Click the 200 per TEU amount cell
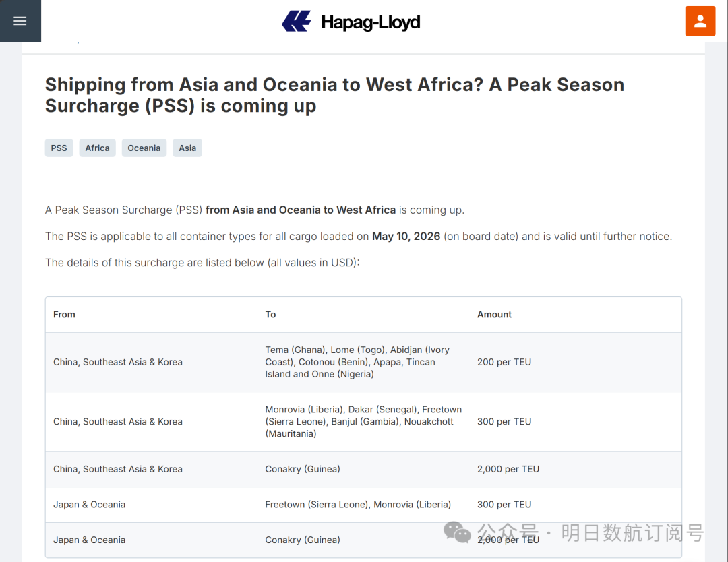The image size is (728, 562). (x=504, y=362)
